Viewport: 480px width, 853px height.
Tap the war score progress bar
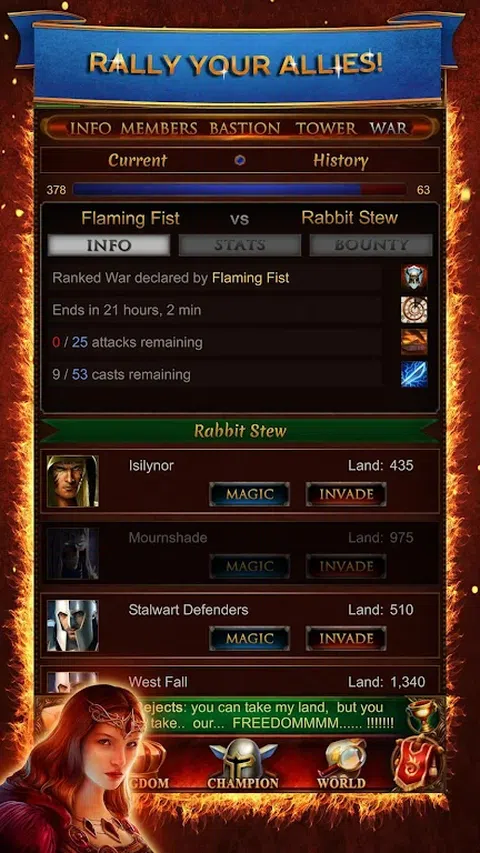pyautogui.click(x=239, y=189)
